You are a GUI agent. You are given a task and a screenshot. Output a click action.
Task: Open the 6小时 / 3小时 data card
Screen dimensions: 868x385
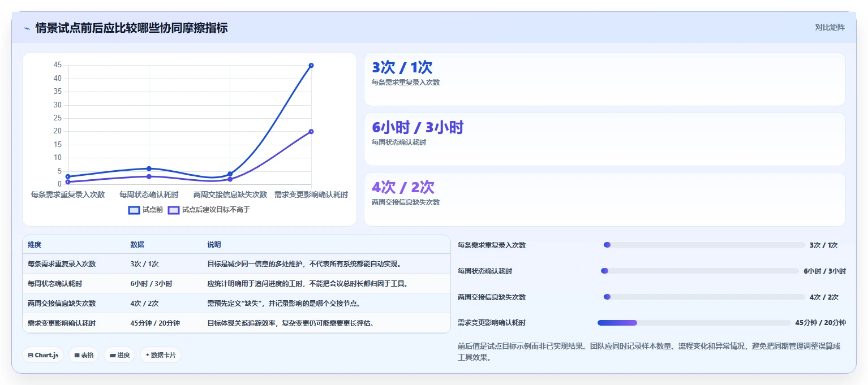(x=604, y=139)
